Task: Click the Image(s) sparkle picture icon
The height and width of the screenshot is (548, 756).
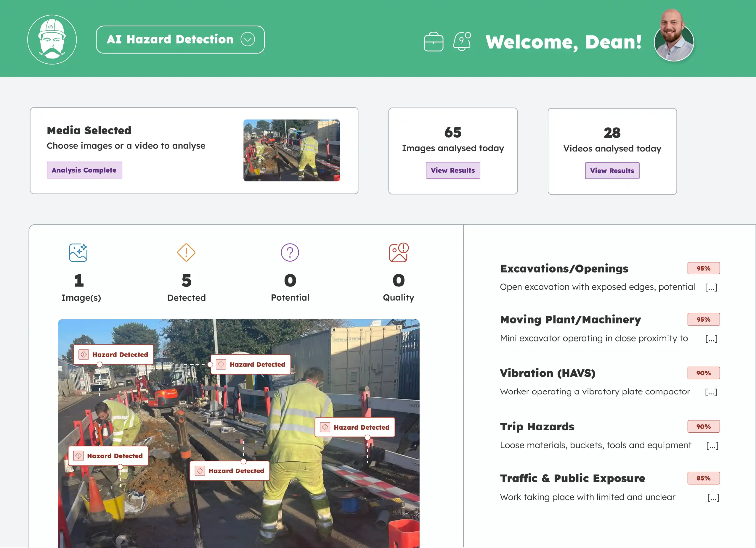Action: 78,252
